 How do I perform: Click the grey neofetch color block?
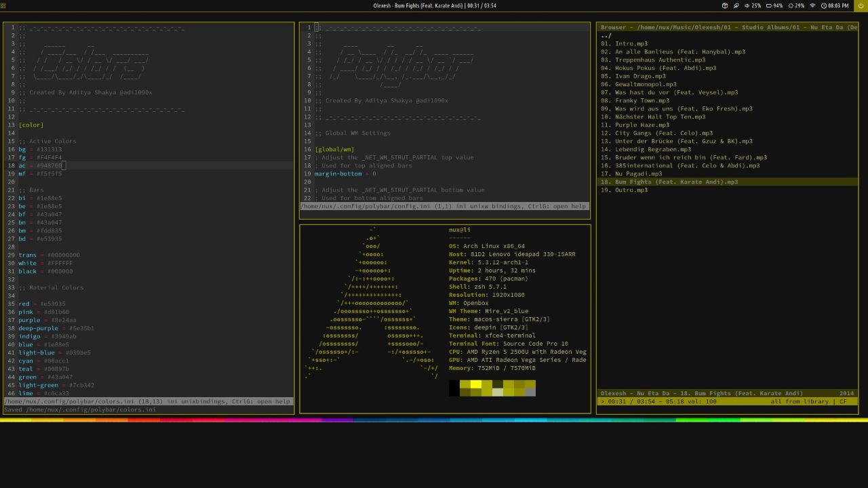pos(530,392)
